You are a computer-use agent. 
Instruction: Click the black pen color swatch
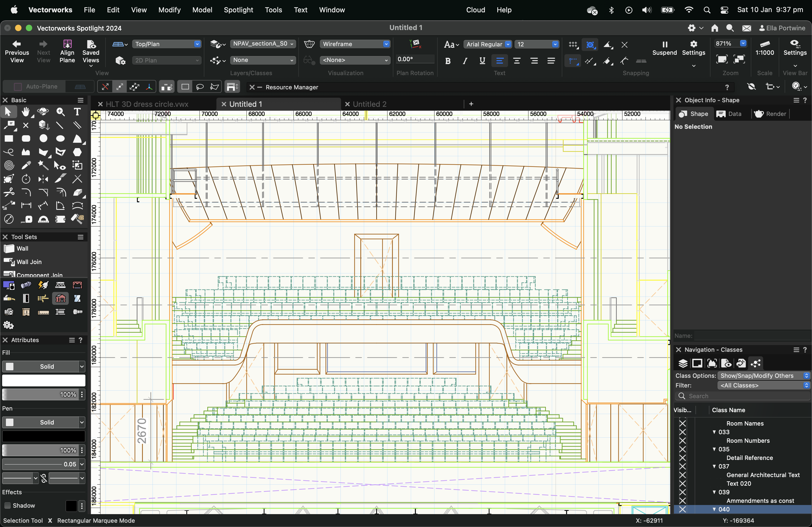(x=44, y=436)
